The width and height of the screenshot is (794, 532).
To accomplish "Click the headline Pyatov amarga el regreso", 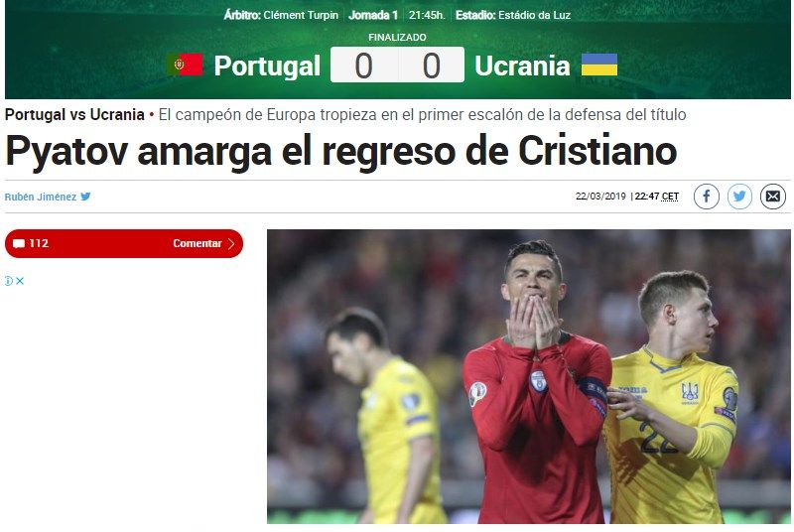I will [x=340, y=151].
